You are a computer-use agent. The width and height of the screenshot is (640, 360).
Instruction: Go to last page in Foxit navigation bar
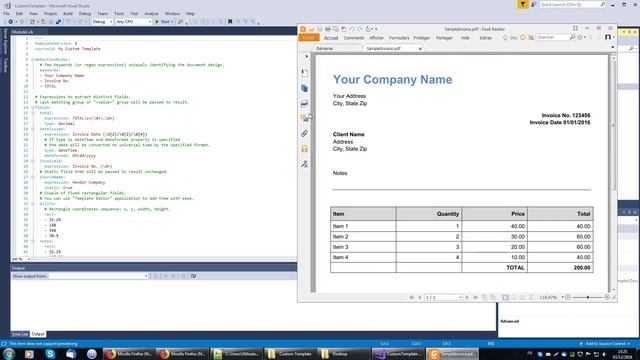pos(475,298)
